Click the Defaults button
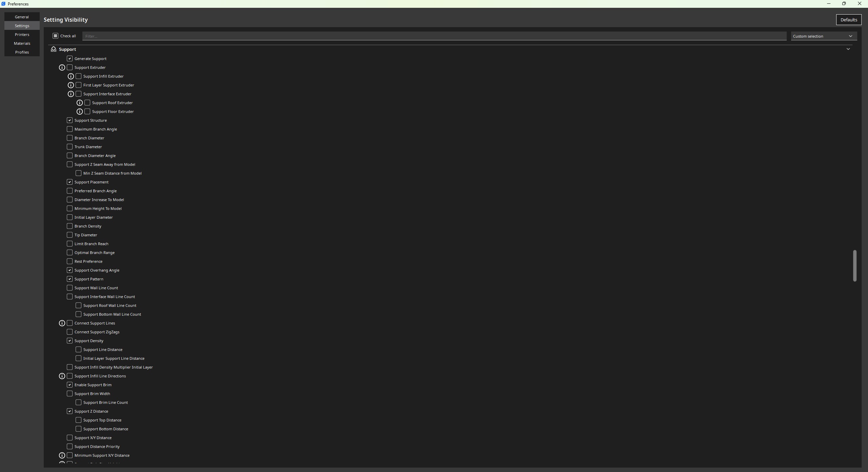Viewport: 868px width, 472px height. coord(849,20)
